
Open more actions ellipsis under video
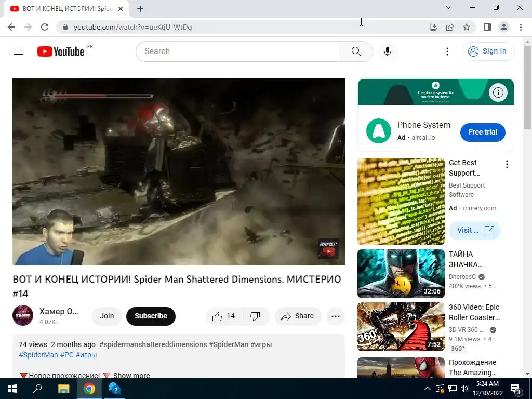pyautogui.click(x=336, y=316)
